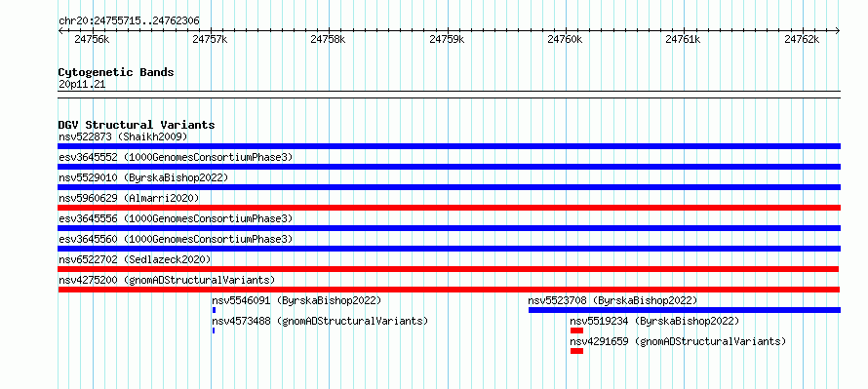
Task: Click the Cytogenetic Bands track title
Action: click(116, 72)
